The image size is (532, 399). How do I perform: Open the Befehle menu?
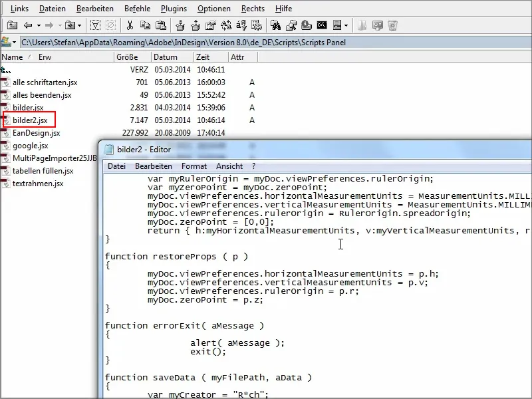[138, 9]
